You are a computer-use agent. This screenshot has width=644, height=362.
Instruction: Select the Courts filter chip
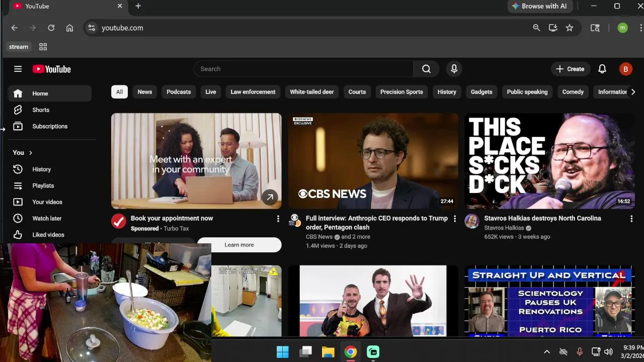tap(357, 92)
